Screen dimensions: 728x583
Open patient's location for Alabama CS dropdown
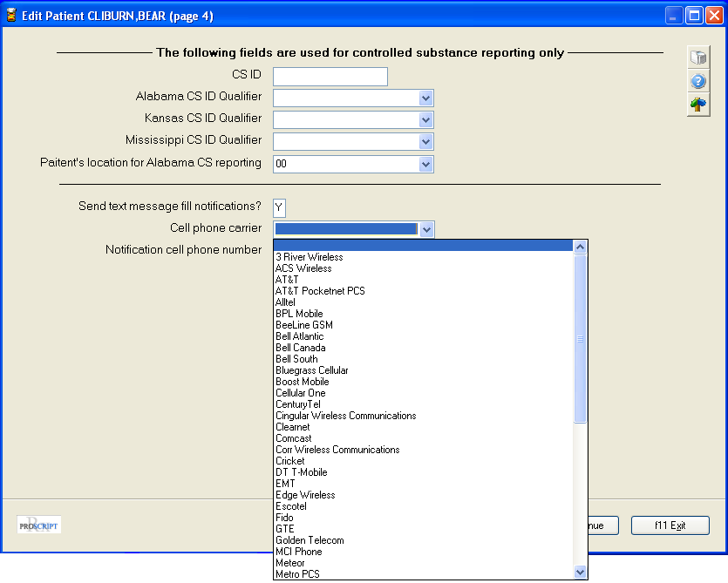point(425,164)
